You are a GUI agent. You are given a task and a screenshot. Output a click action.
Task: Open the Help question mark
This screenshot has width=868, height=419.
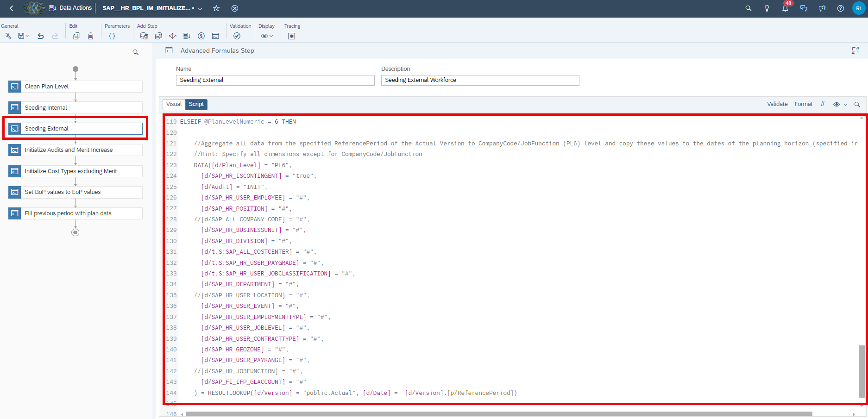(840, 8)
